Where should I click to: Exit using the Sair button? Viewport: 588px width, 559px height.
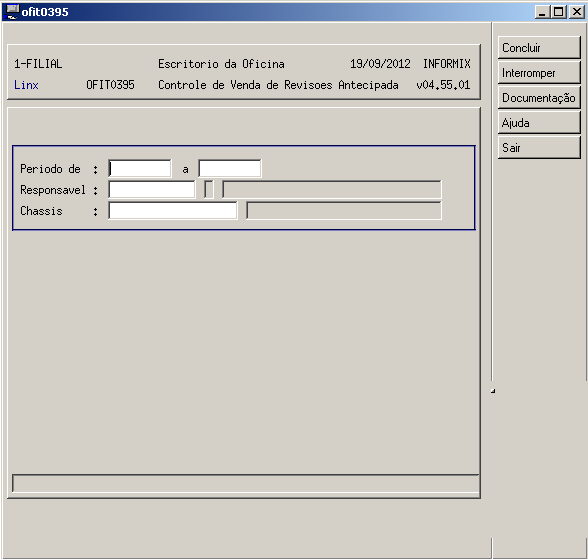[539, 148]
